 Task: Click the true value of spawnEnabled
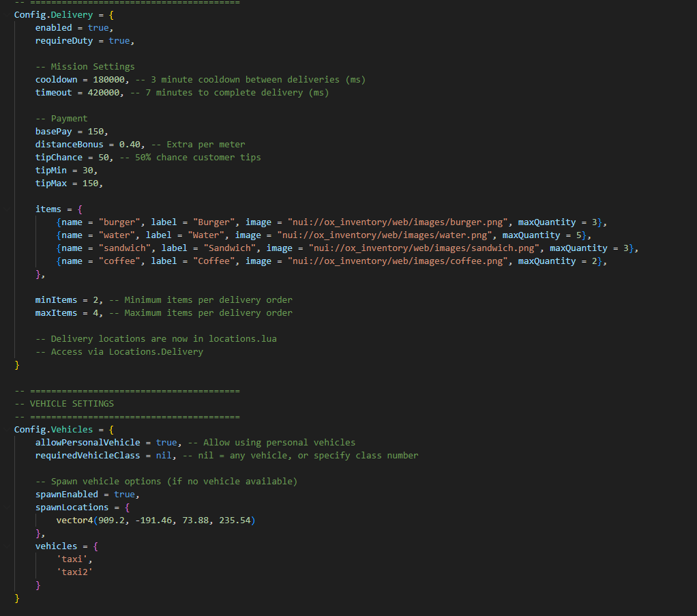[x=125, y=494]
